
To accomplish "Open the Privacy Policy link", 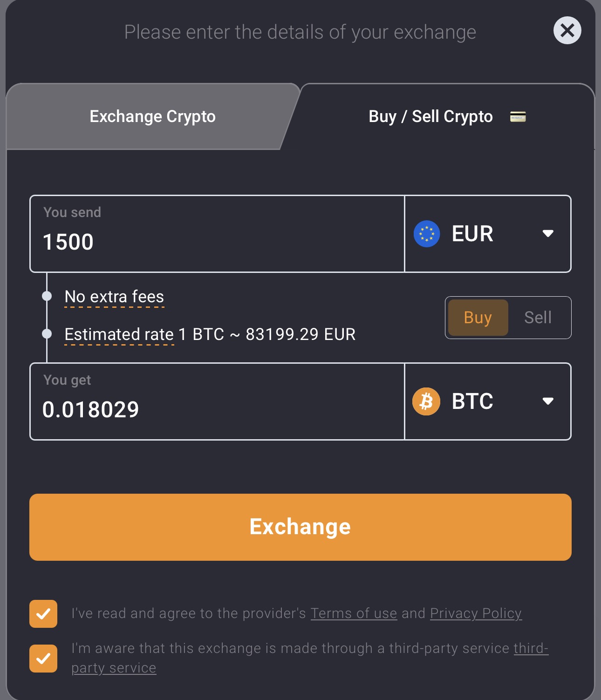I will [x=475, y=613].
